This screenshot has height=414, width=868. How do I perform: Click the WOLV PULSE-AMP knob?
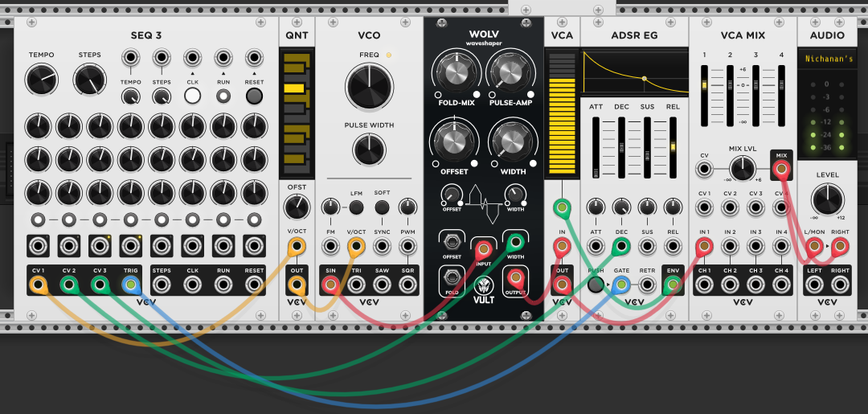tap(511, 74)
